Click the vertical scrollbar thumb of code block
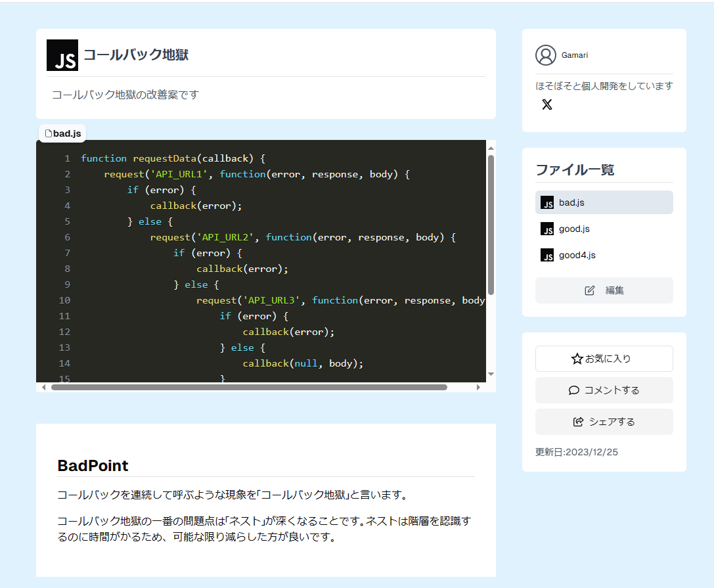 [491, 225]
